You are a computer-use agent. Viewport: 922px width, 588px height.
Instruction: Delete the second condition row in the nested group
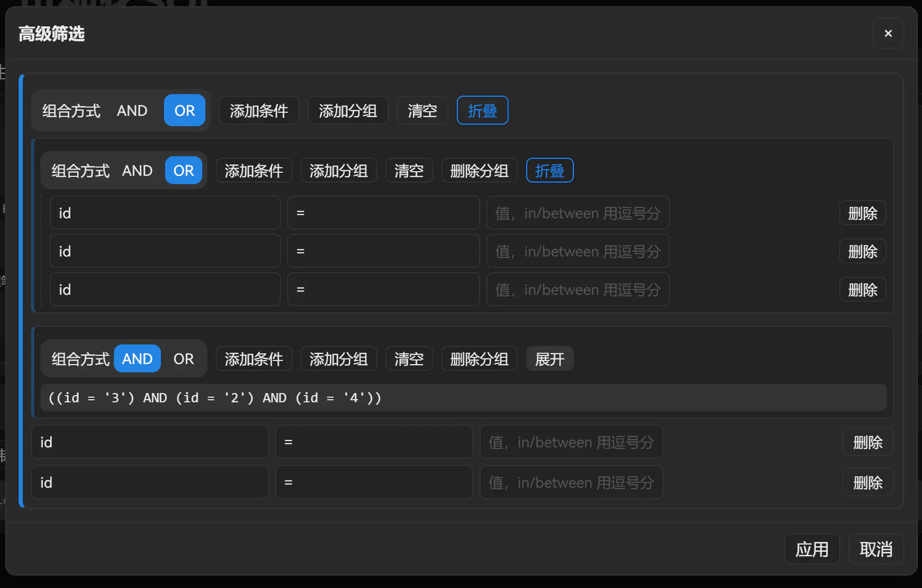[x=862, y=251]
